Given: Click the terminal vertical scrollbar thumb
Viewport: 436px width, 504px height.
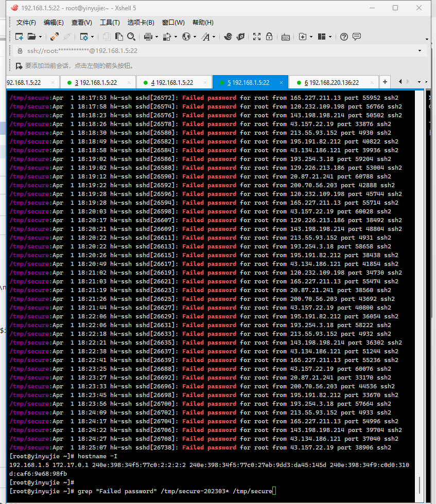Looking at the screenshot, I should tap(420, 484).
